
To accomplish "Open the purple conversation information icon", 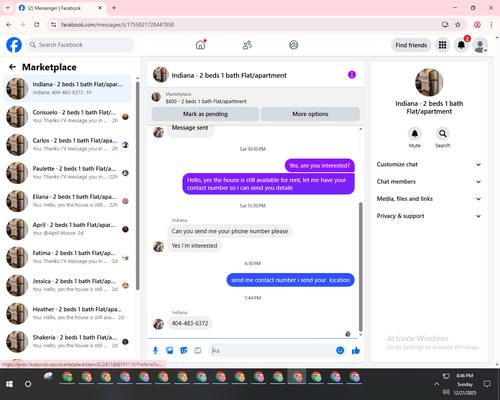I will (352, 75).
